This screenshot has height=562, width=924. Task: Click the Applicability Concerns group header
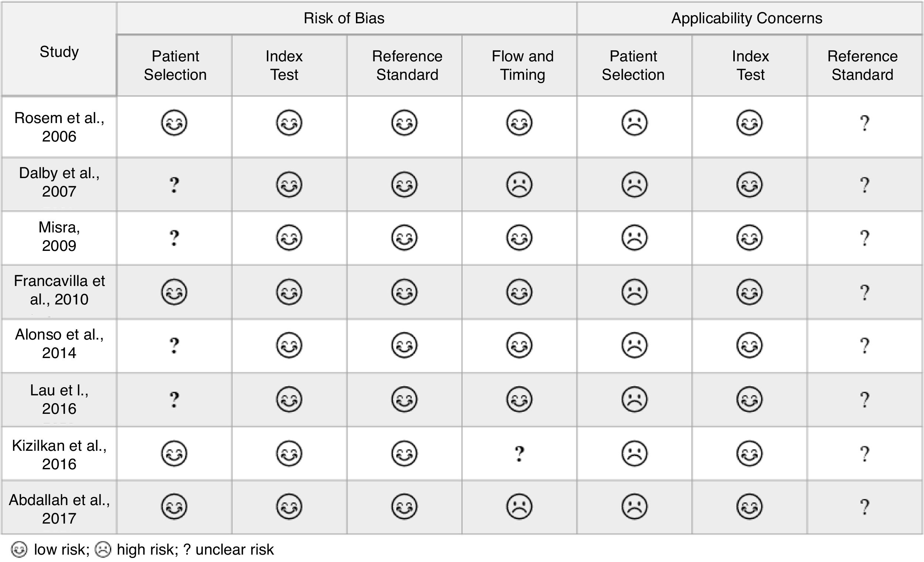747,18
